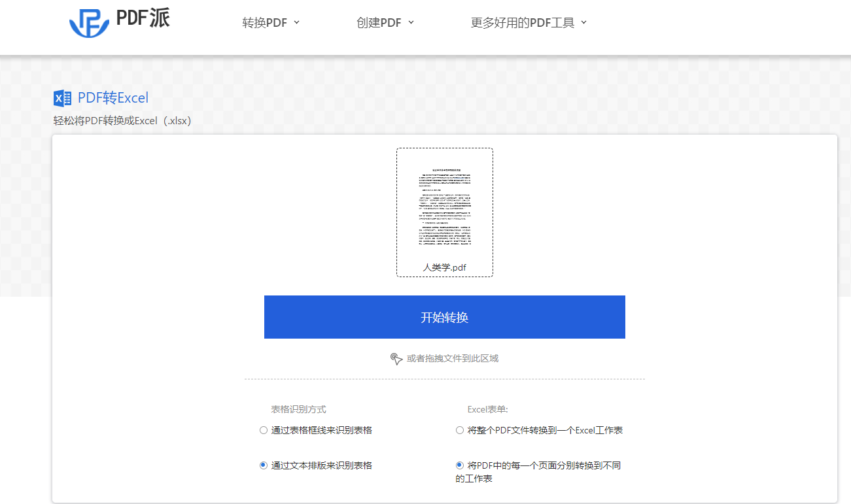Click the 人类学.pdf page thumbnail
Viewport: 851px width, 504px height.
(x=445, y=206)
